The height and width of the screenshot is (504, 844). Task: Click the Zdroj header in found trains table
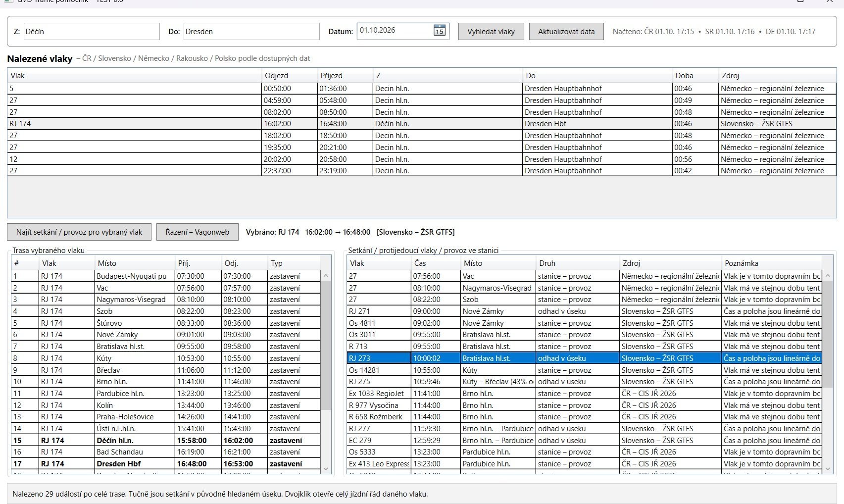pos(777,76)
